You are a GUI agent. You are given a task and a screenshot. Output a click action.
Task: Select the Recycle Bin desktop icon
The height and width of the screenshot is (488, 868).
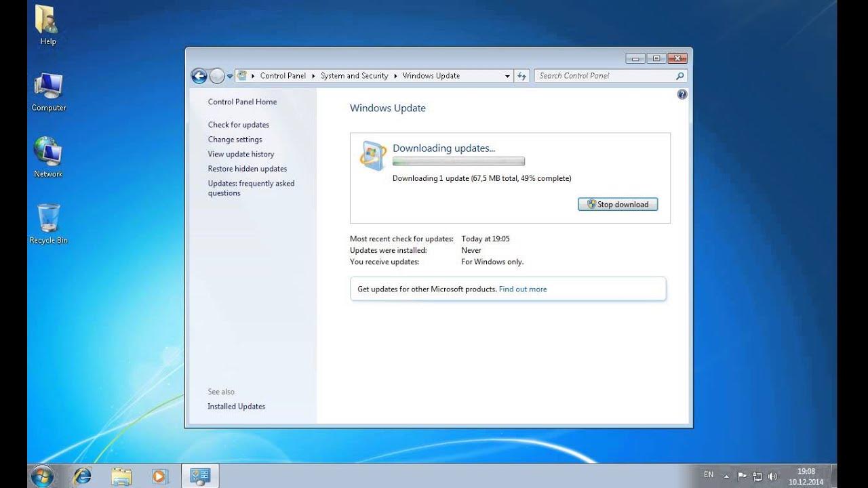click(48, 224)
